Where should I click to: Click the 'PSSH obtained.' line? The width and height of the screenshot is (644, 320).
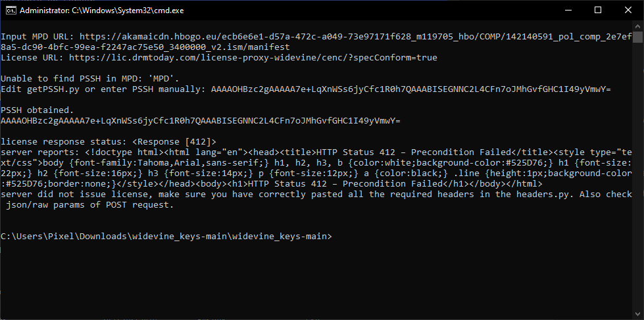tap(37, 110)
